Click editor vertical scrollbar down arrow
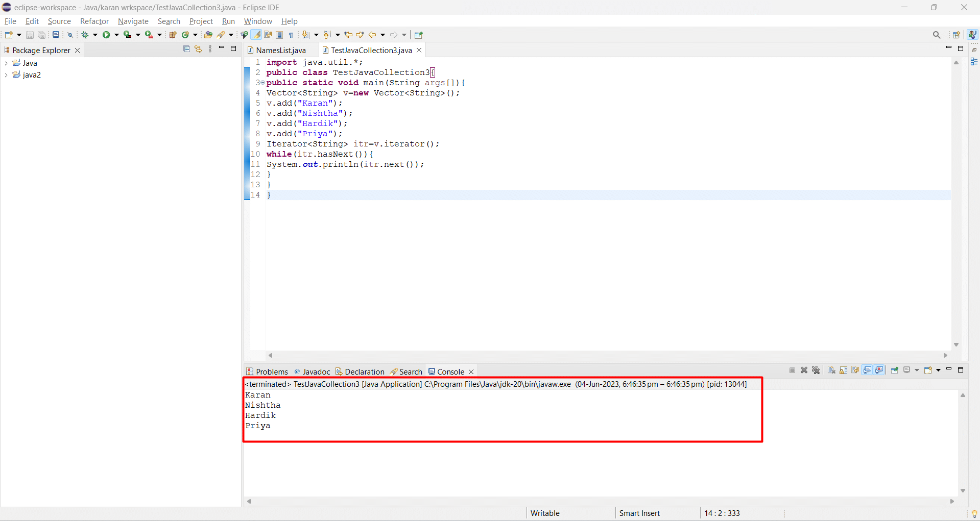This screenshot has width=980, height=521. 956,345
